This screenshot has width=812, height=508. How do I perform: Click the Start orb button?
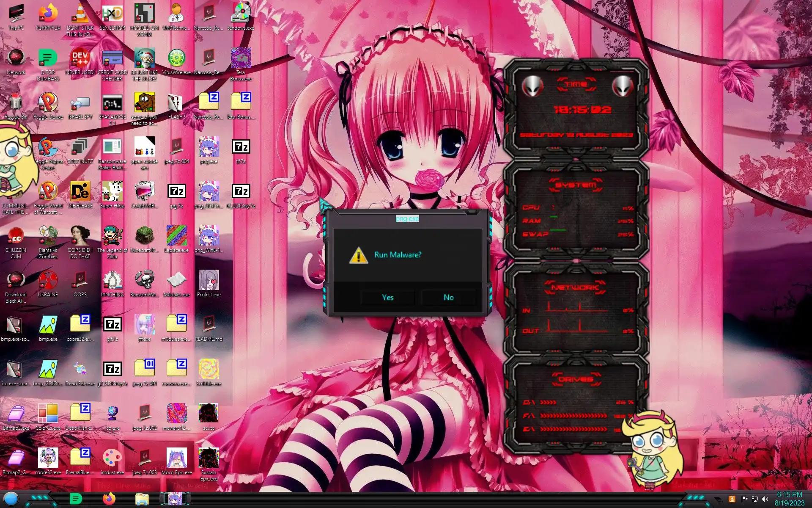(x=11, y=499)
